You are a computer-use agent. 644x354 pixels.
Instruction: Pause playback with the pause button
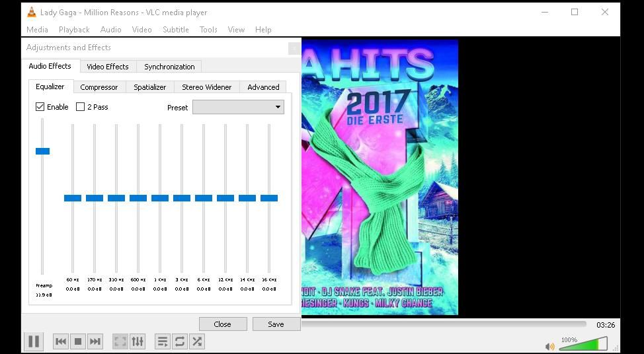click(33, 341)
